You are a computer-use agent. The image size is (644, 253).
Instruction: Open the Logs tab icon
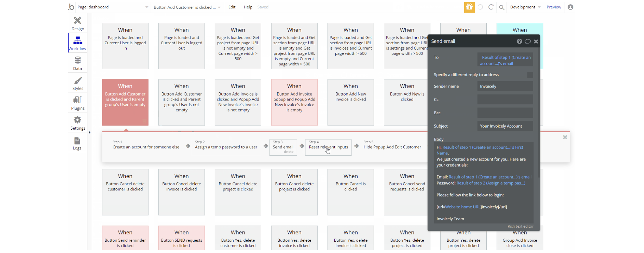77,141
